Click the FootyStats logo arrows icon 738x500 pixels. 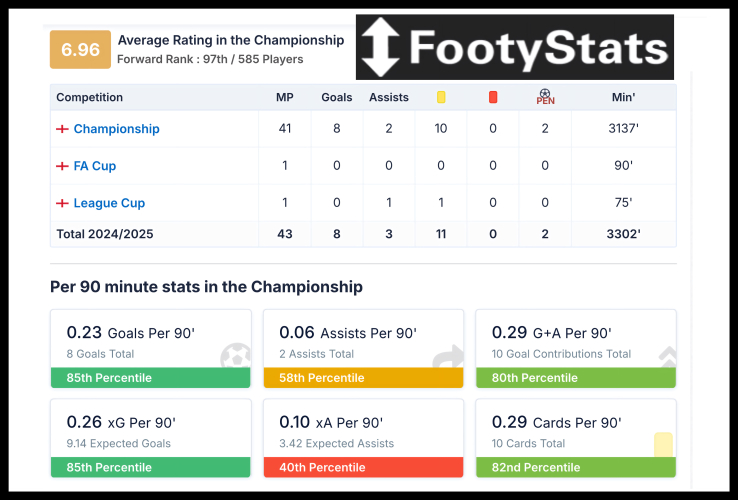click(x=379, y=47)
